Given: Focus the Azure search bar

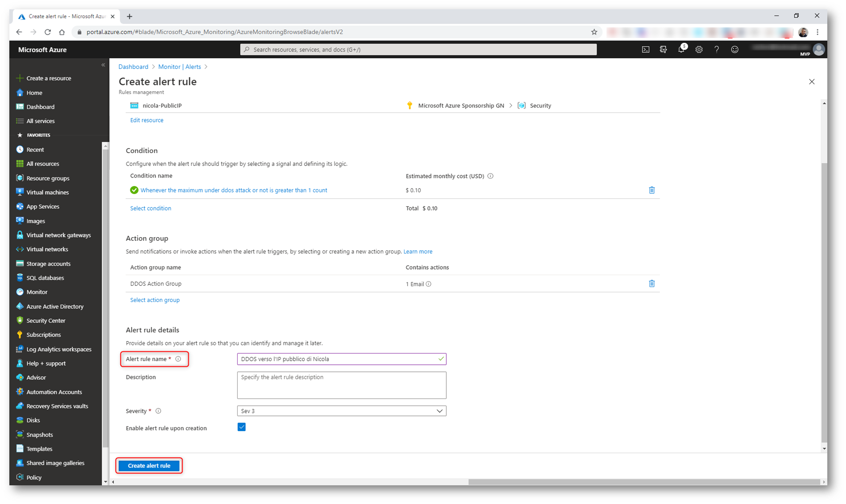Looking at the screenshot, I should 418,49.
